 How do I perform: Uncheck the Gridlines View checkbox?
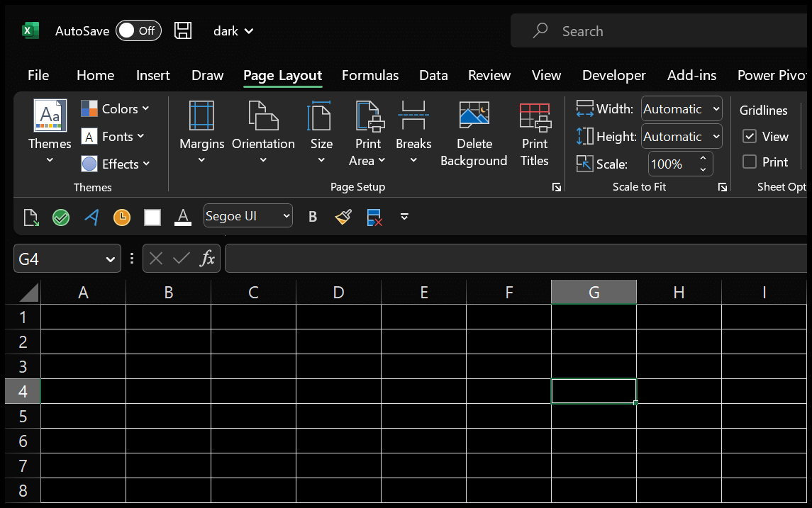pyautogui.click(x=750, y=136)
